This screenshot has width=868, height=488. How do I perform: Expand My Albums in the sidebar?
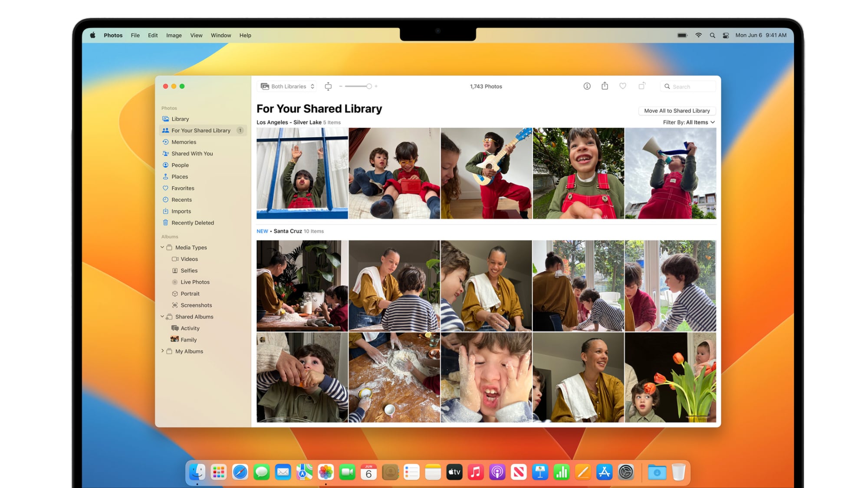(x=163, y=351)
